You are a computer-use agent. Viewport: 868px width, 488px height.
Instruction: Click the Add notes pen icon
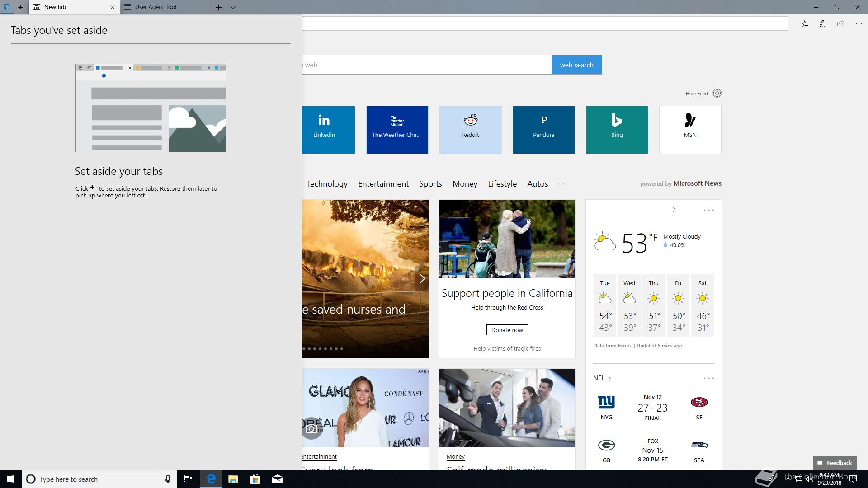pyautogui.click(x=823, y=23)
